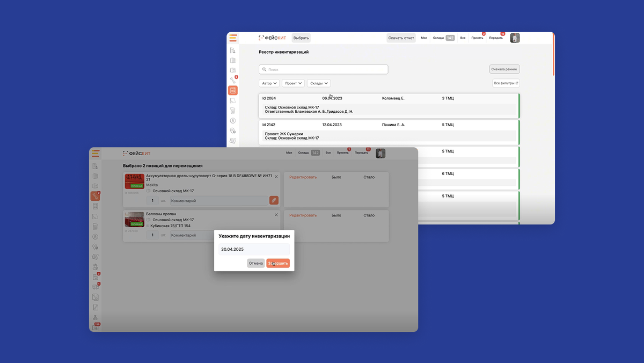Screen dimensions: 644x363
Task: Open Все фильтры in the registry window
Action: tap(506, 83)
